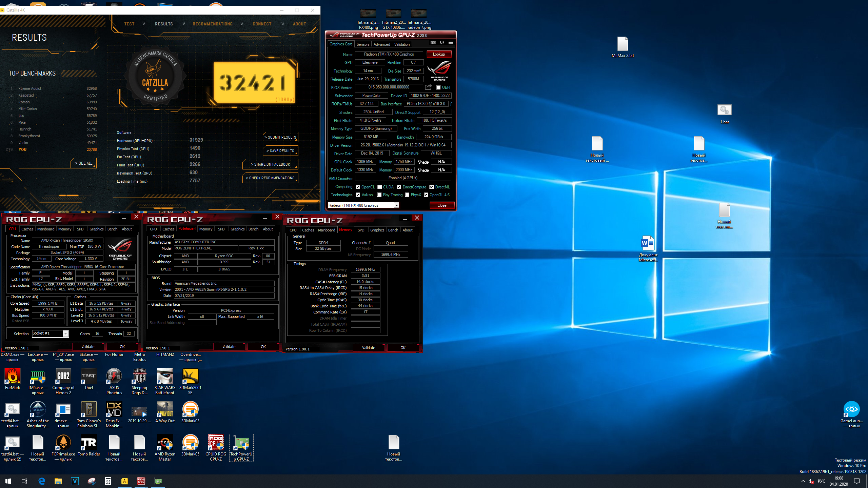Image resolution: width=868 pixels, height=488 pixels.
Task: Open GameLauncher shortcut on desktop
Action: coord(852,415)
